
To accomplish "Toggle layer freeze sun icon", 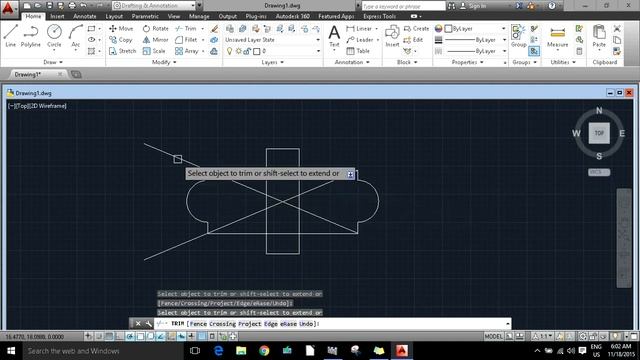I will [239, 51].
